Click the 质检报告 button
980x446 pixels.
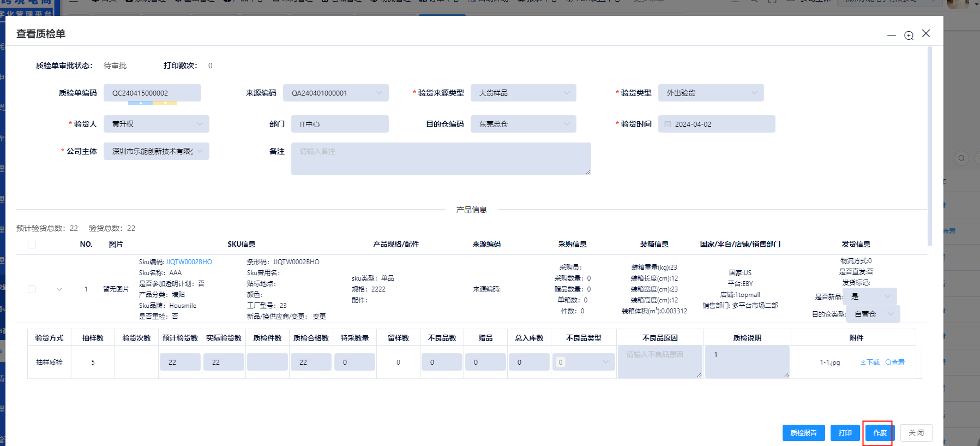(x=803, y=433)
